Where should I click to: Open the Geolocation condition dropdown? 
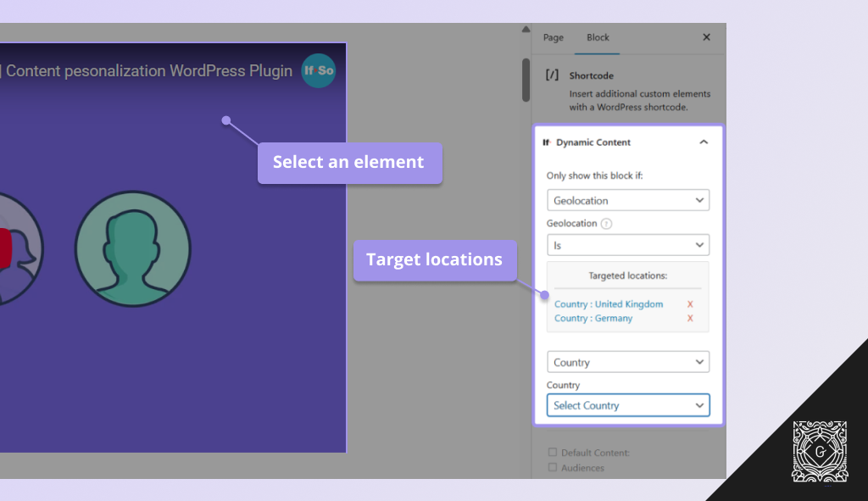[x=627, y=200]
